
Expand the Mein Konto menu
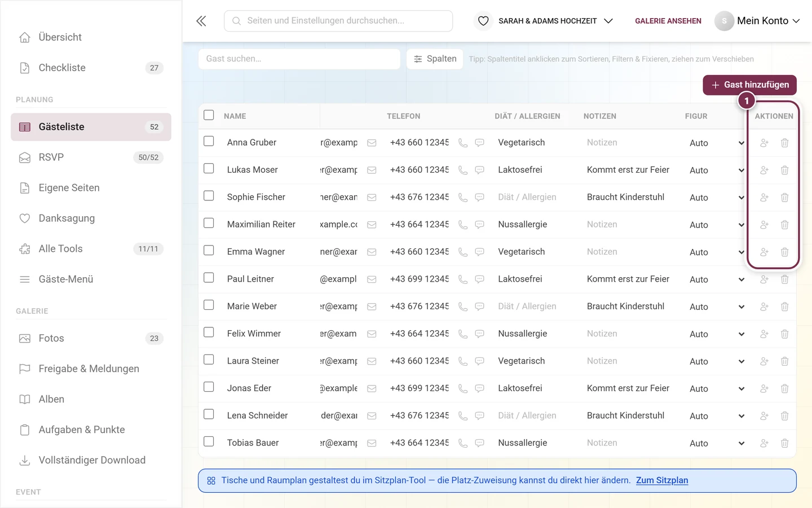(757, 21)
